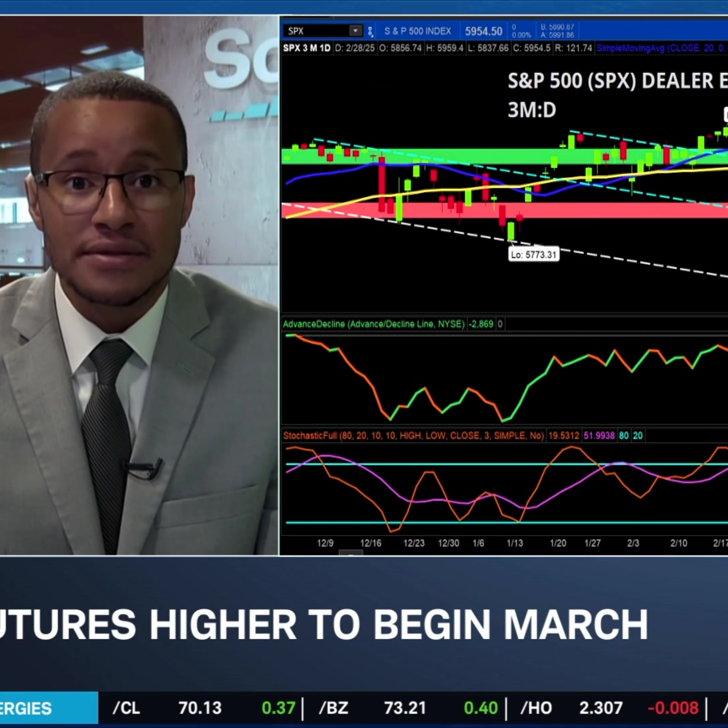Click the 'S & P 500 INDEX' description

pyautogui.click(x=417, y=31)
